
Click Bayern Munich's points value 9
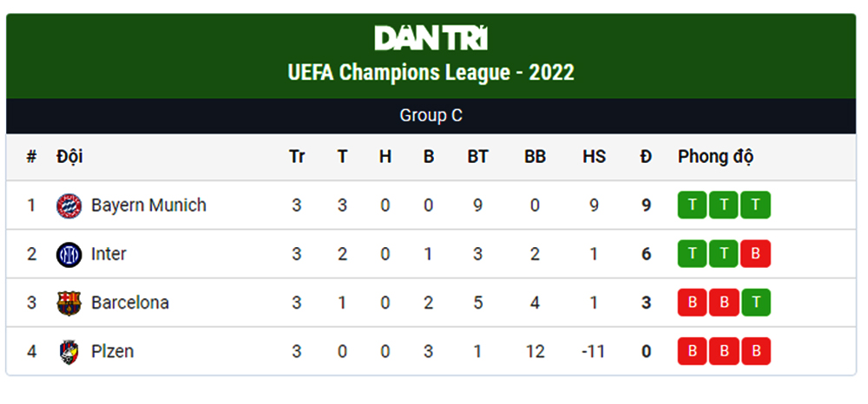646,205
